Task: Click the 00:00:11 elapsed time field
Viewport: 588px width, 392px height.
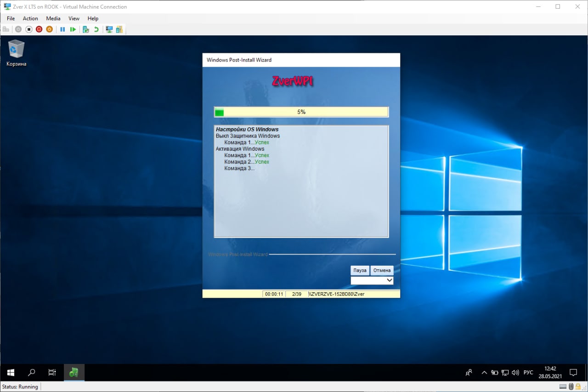Action: click(274, 294)
